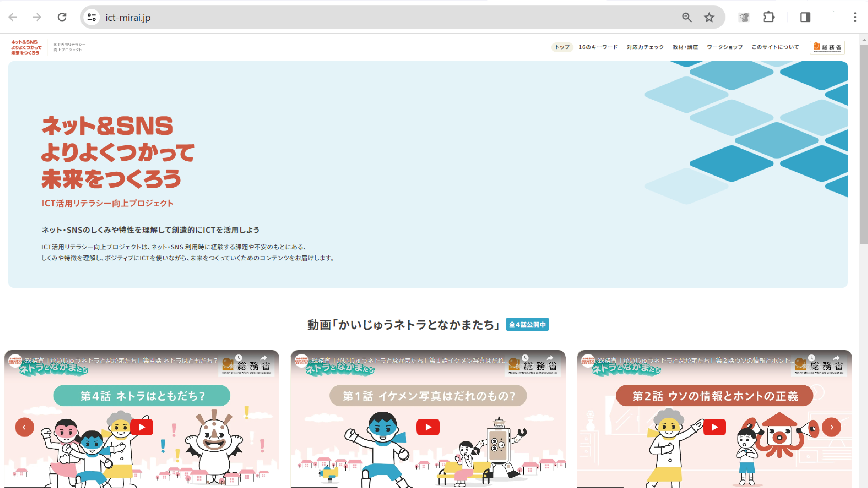Click the page vertical scrollbar thumb
868x488 pixels.
864,144
